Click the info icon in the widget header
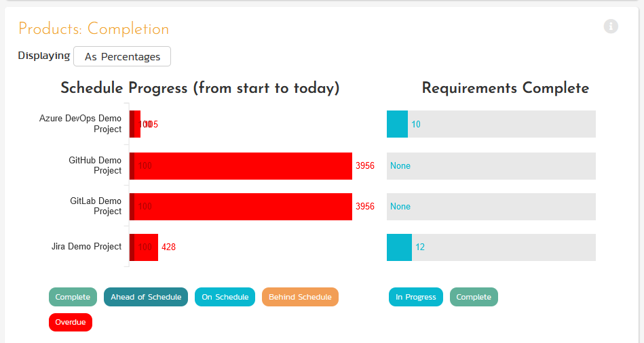 pyautogui.click(x=611, y=26)
